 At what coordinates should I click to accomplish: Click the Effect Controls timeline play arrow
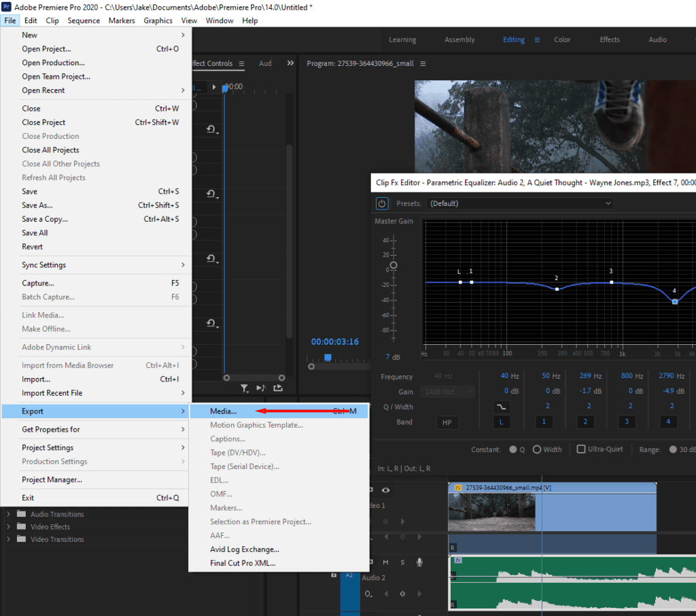click(214, 86)
